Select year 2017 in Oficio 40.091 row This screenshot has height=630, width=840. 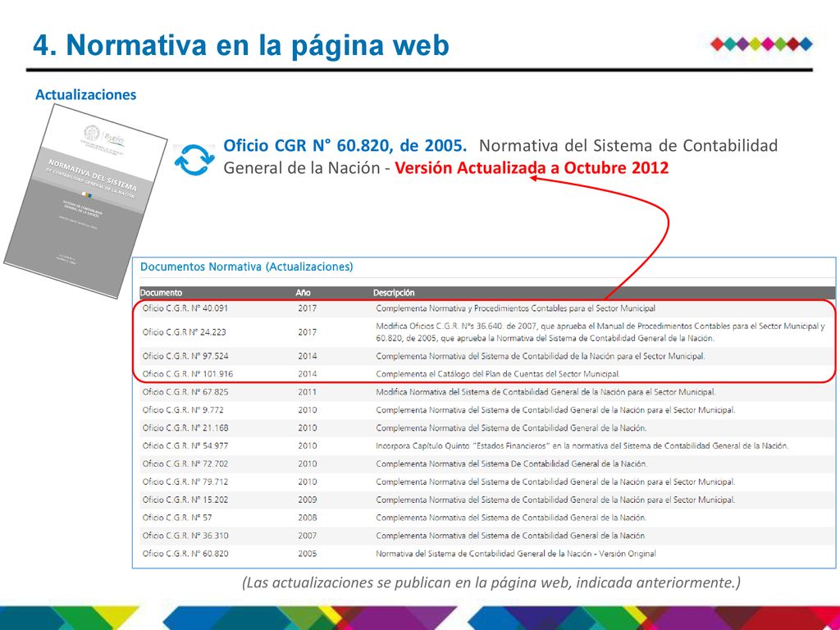pos(307,308)
